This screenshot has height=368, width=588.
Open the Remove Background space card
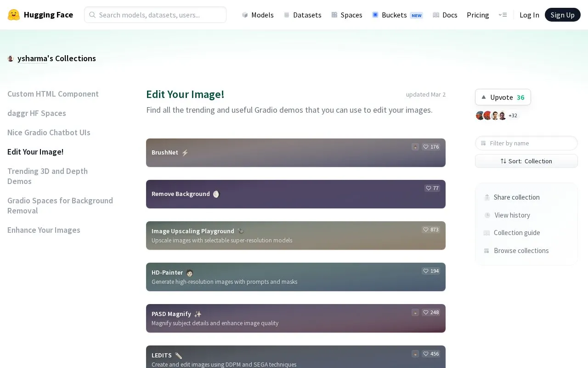[296, 194]
